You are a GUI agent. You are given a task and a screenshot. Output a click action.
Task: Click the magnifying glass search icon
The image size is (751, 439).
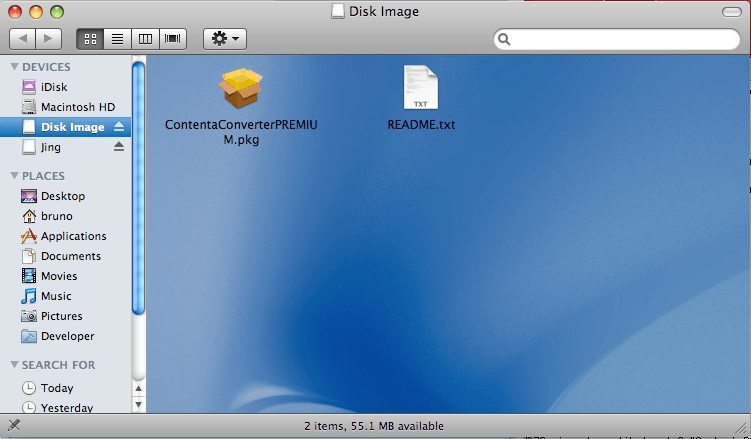point(504,39)
